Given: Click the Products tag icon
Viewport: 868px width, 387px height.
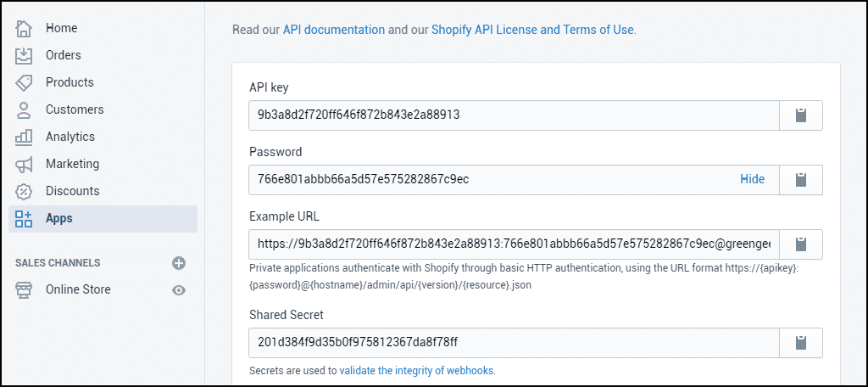Looking at the screenshot, I should tap(24, 82).
